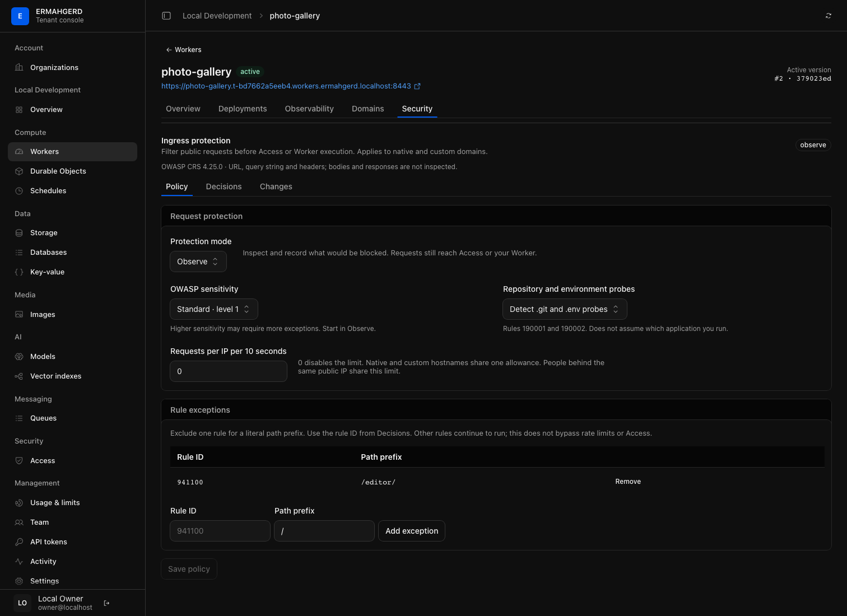This screenshot has height=616, width=847.
Task: Click the observe status badge
Action: coord(813,145)
